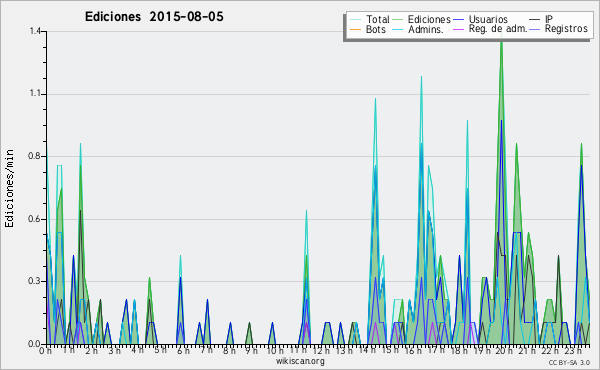The width and height of the screenshot is (600, 370).
Task: Open the wikiscan.org link below chart
Action: pyautogui.click(x=300, y=361)
